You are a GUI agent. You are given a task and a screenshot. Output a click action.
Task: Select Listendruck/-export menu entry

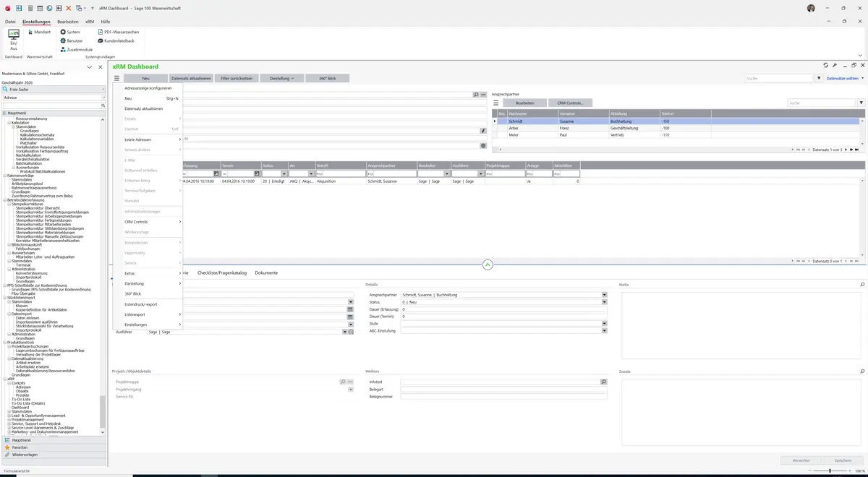pyautogui.click(x=148, y=304)
